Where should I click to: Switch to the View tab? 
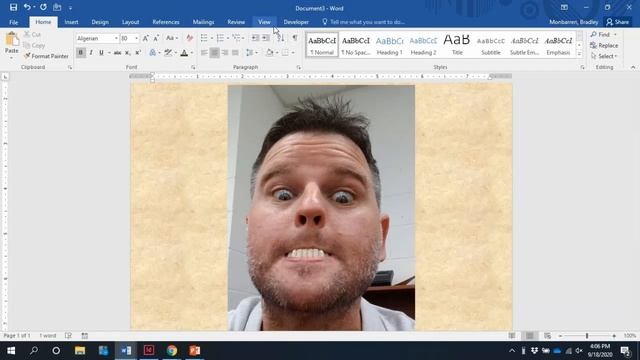tap(264, 22)
